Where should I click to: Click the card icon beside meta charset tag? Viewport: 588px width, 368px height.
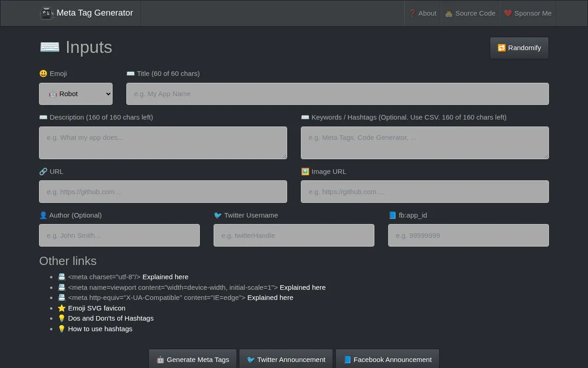[x=62, y=277]
